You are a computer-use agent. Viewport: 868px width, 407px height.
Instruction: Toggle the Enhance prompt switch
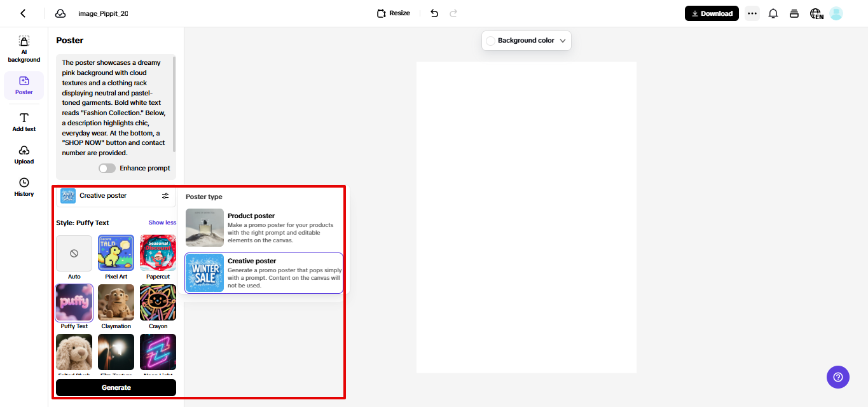click(107, 168)
